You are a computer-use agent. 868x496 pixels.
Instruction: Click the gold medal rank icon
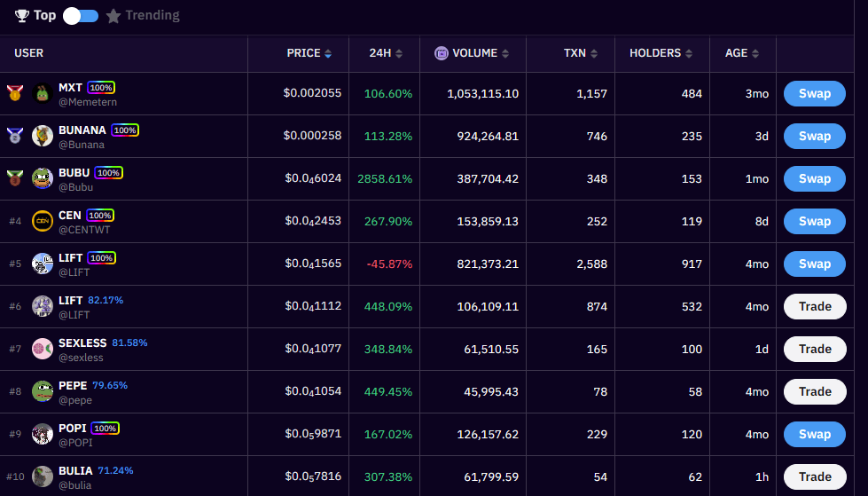point(14,92)
